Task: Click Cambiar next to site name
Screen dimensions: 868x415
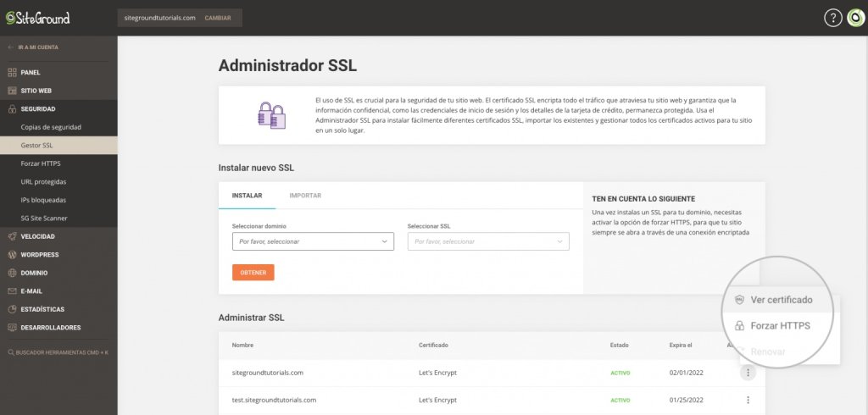Action: (218, 18)
